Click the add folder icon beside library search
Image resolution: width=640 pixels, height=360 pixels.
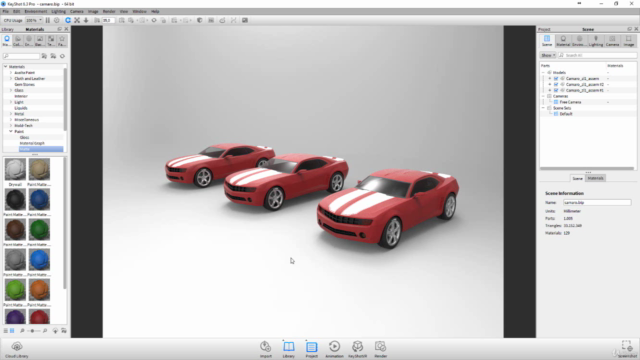pyautogui.click(x=44, y=56)
